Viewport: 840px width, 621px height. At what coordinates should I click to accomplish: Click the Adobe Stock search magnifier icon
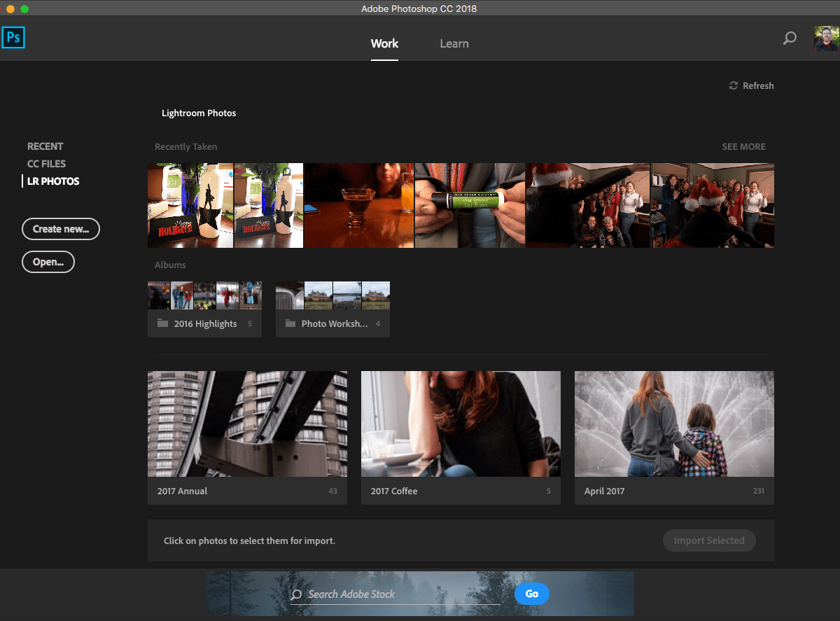(x=297, y=594)
